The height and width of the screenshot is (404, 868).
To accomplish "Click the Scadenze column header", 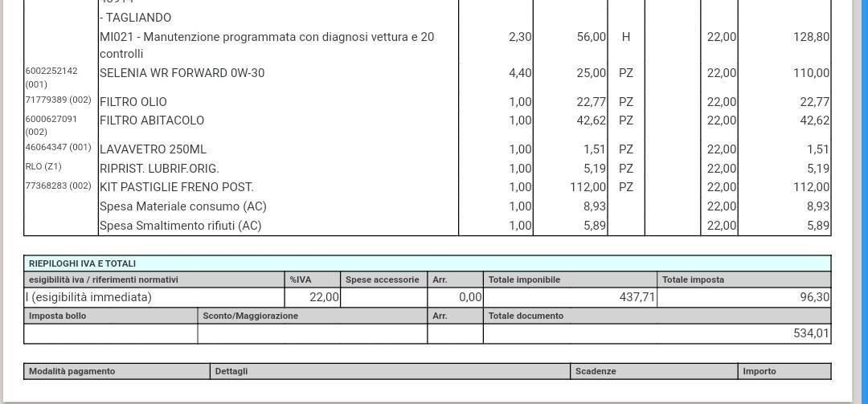I will pos(596,371).
